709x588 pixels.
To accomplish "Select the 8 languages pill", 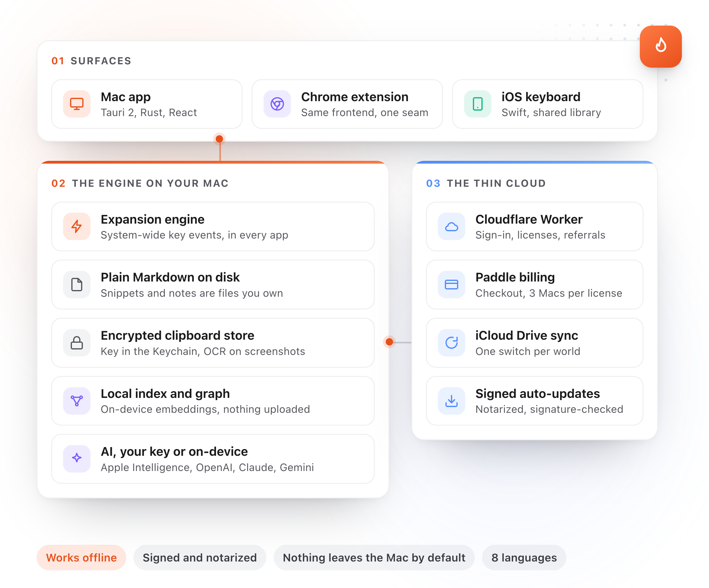I will (524, 557).
